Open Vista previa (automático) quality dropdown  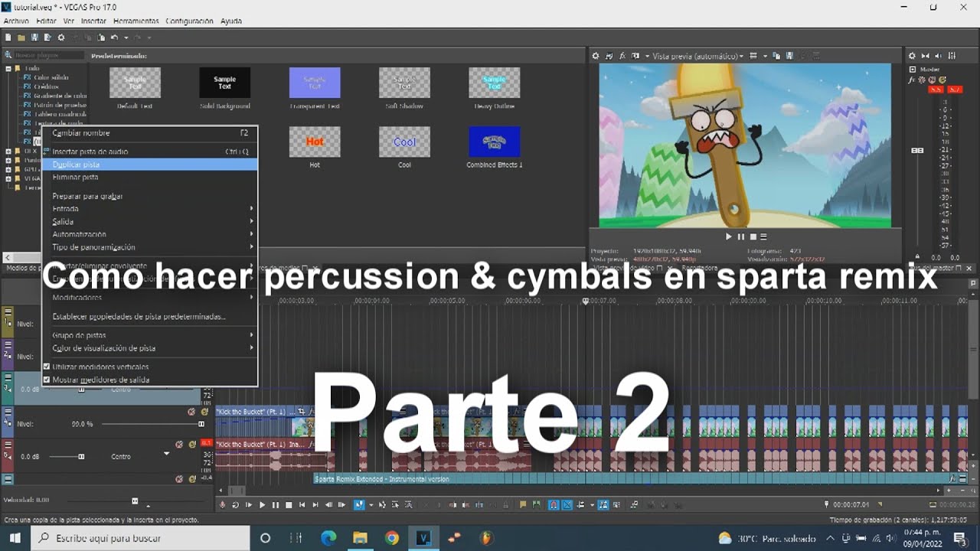pyautogui.click(x=697, y=56)
